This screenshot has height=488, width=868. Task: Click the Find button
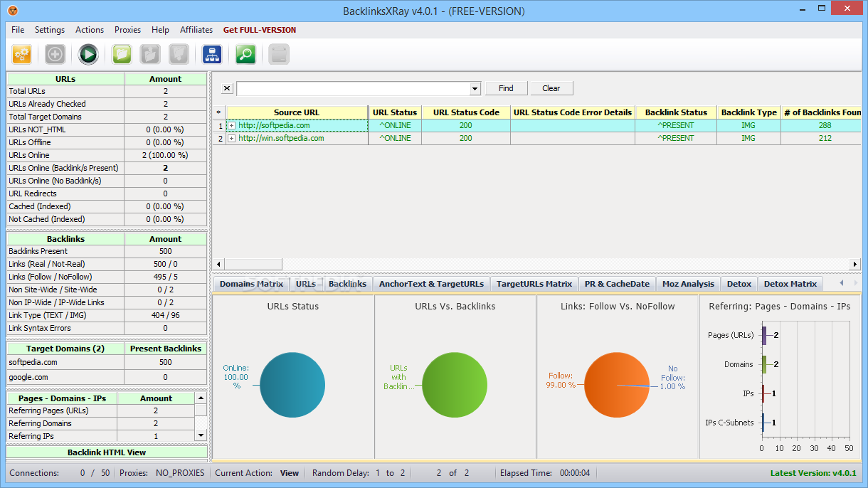coord(506,88)
